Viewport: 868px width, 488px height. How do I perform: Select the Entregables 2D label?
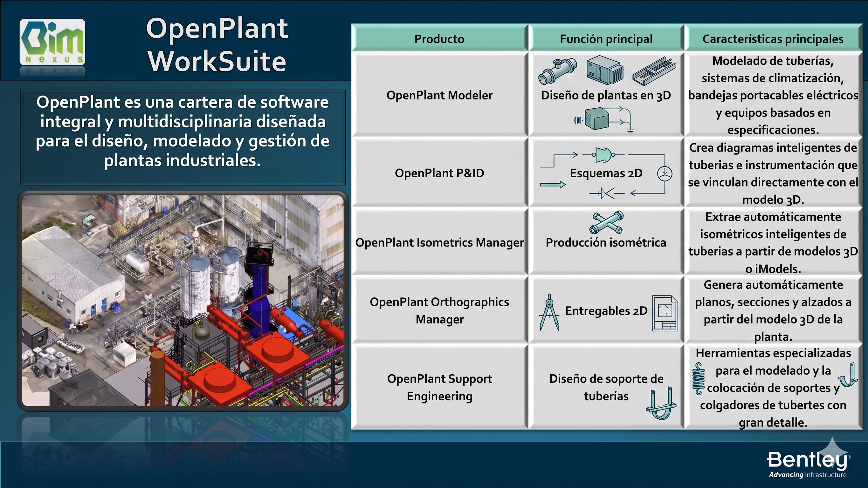[x=606, y=310]
